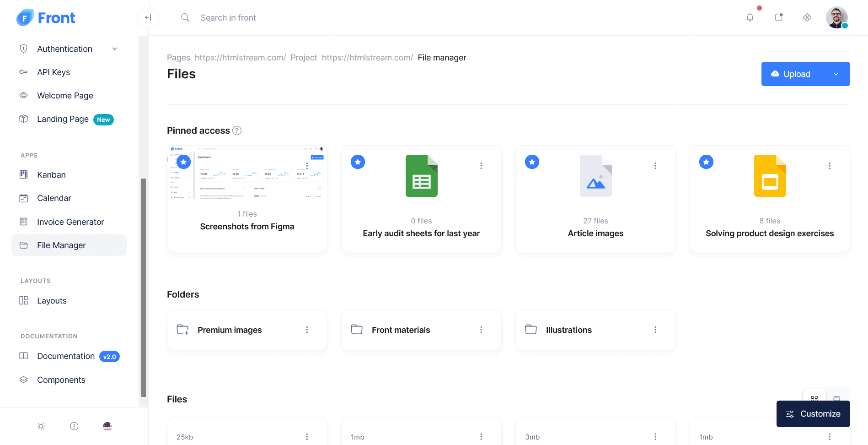This screenshot has height=445, width=868.
Task: Open the Front materials folder
Action: (x=421, y=330)
